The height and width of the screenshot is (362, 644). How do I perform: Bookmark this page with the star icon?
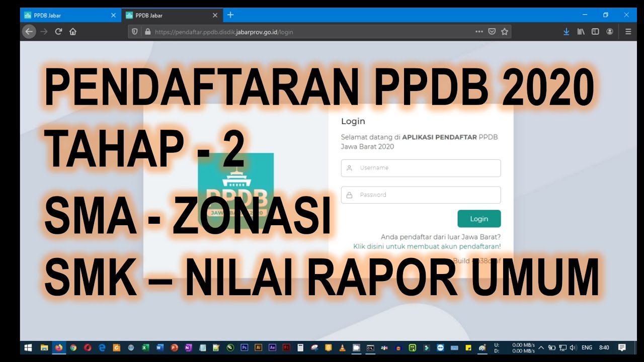[x=505, y=31]
